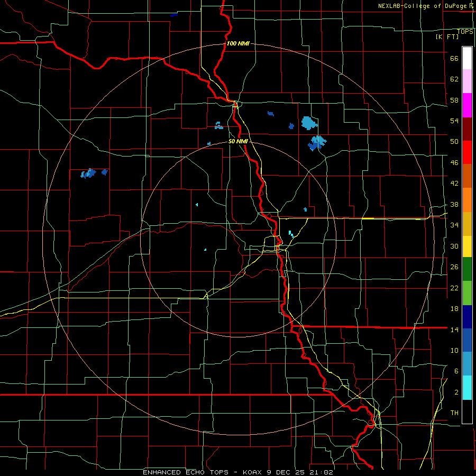Click the legend value 18
This screenshot has width=476, height=476.
point(454,309)
